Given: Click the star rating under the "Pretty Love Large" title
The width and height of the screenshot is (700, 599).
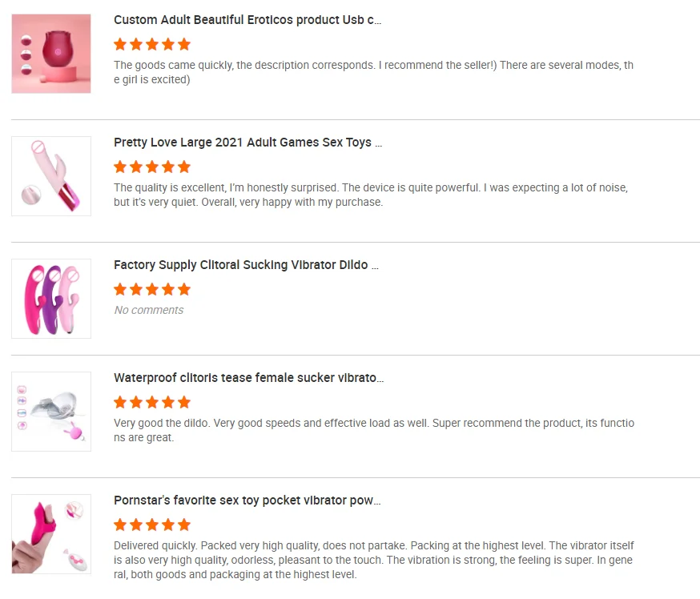Looking at the screenshot, I should (152, 167).
